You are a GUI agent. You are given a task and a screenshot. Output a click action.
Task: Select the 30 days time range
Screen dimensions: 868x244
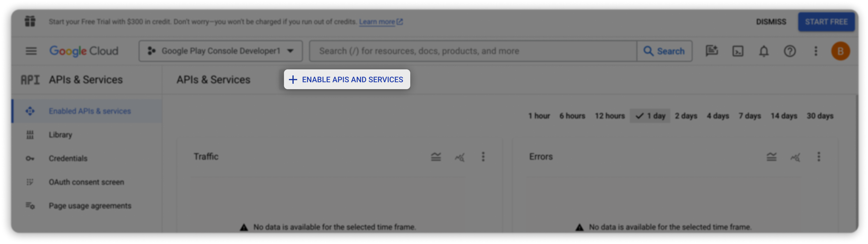[820, 116]
